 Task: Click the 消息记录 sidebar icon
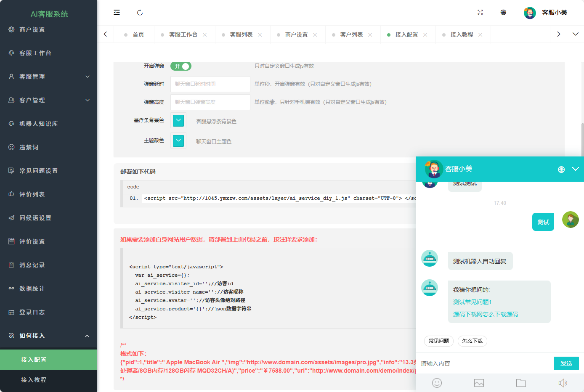(11, 265)
